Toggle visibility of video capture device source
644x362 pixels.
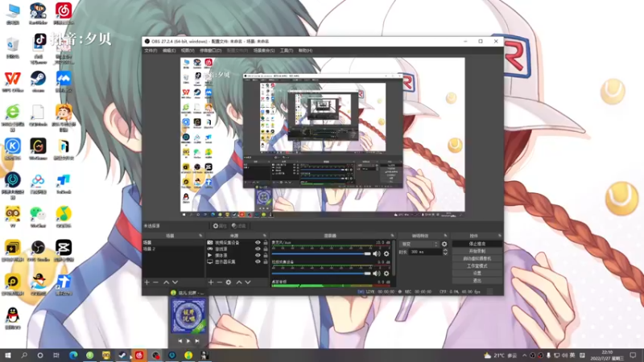coord(258,243)
